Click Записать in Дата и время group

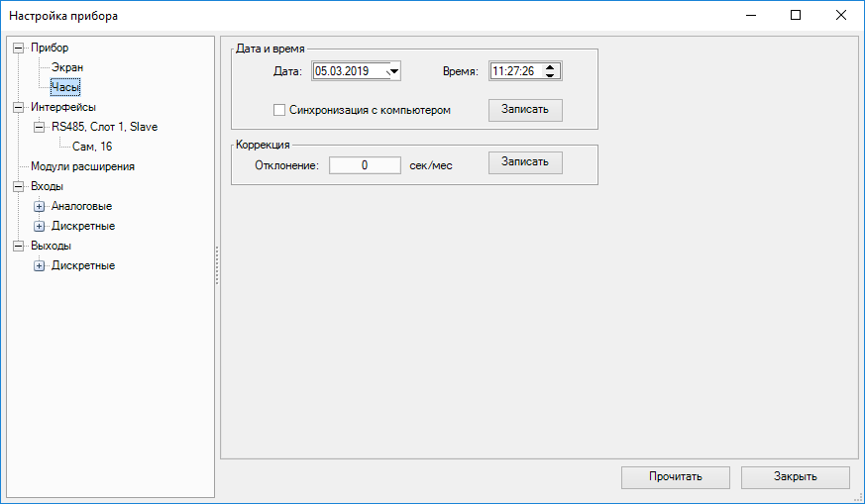[x=525, y=109]
